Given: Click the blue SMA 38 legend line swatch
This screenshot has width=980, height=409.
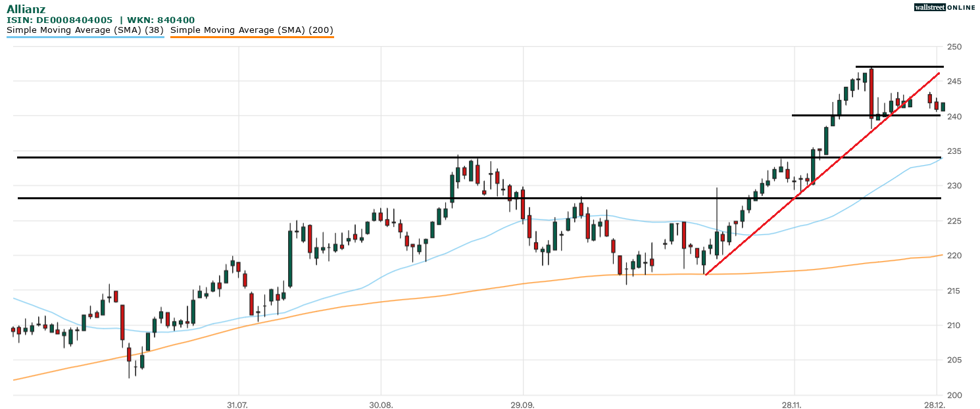Looking at the screenshot, I should [86, 37].
